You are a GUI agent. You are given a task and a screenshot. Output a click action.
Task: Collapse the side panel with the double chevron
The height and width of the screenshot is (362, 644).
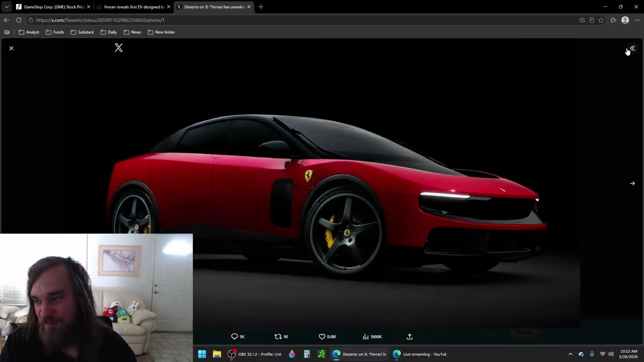point(632,48)
